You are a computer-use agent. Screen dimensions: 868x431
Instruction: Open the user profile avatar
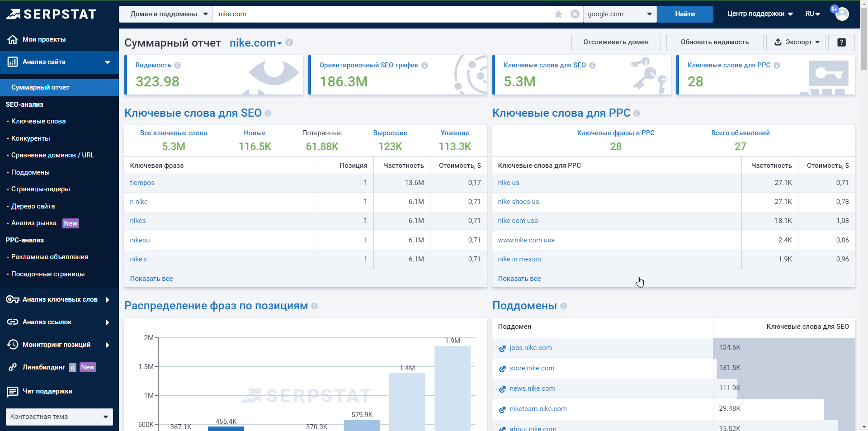pyautogui.click(x=842, y=14)
